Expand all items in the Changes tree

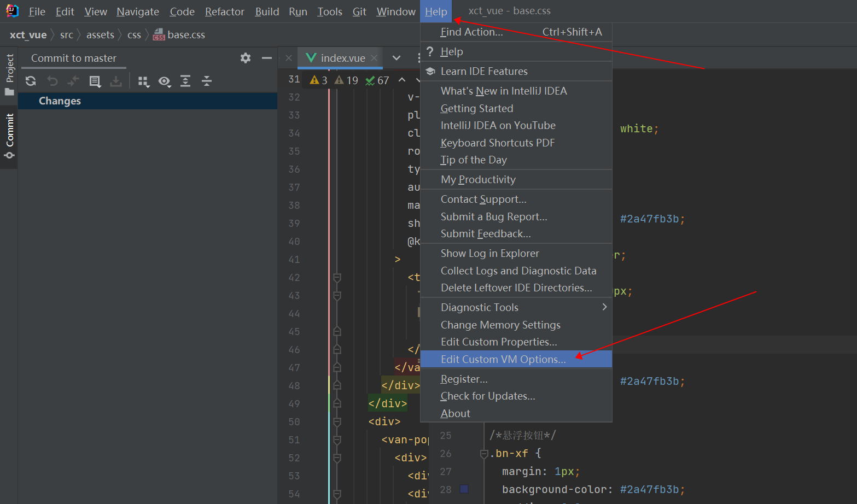coord(185,81)
